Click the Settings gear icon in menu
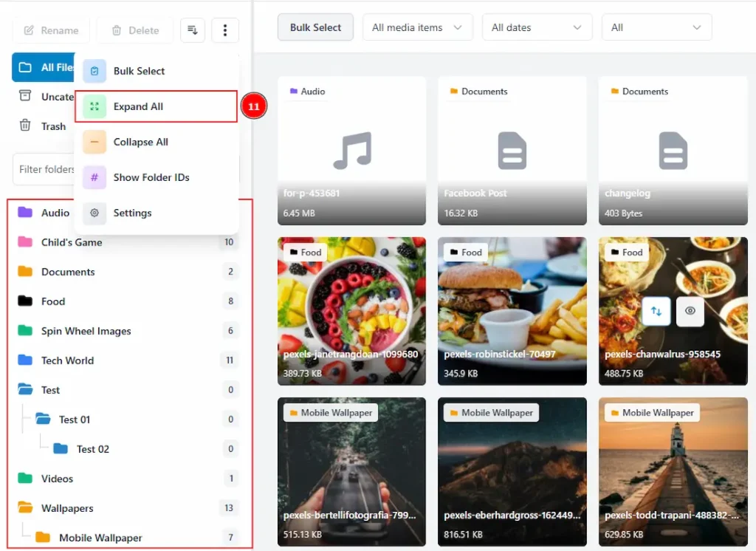This screenshot has width=756, height=551. point(94,213)
